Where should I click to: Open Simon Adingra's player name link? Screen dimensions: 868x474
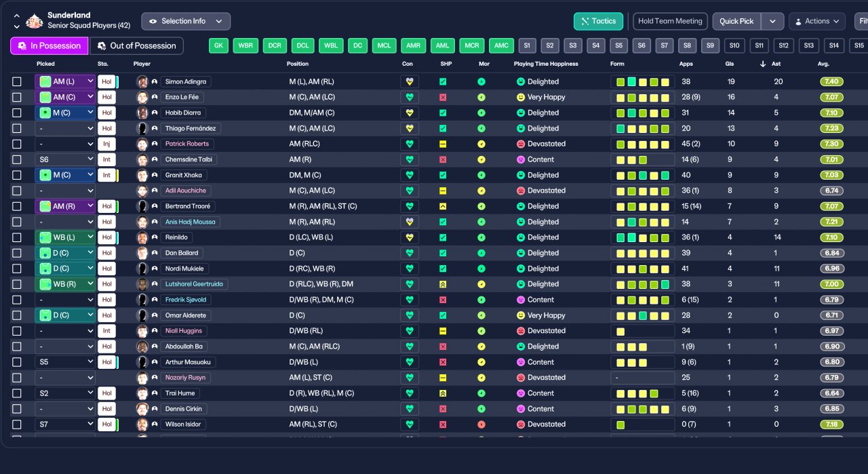(x=185, y=81)
